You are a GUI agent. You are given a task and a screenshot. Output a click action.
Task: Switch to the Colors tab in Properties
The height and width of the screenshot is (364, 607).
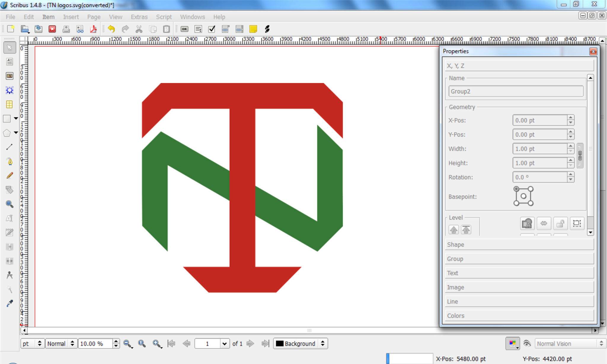[x=519, y=315]
